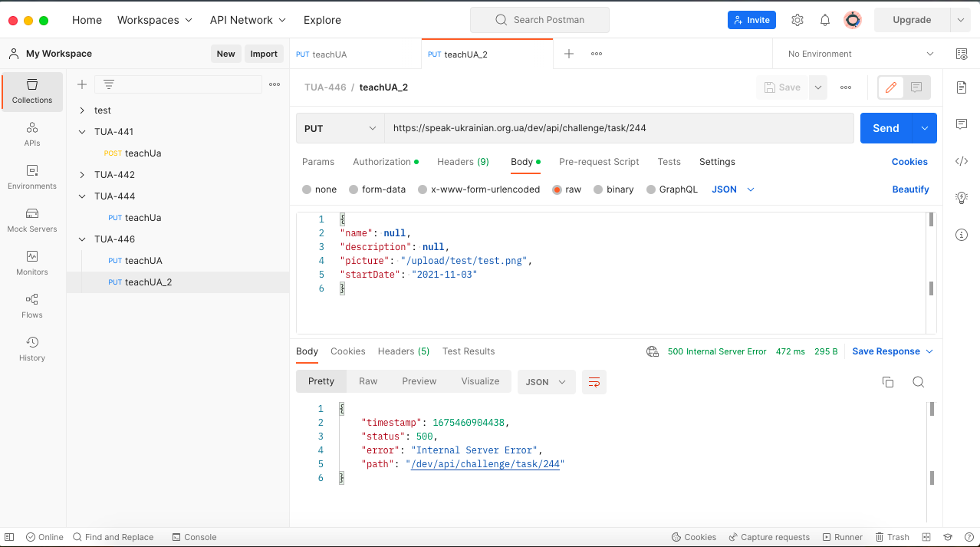Open the comments pane icon
Image resolution: width=980 pixels, height=547 pixels.
click(x=962, y=124)
